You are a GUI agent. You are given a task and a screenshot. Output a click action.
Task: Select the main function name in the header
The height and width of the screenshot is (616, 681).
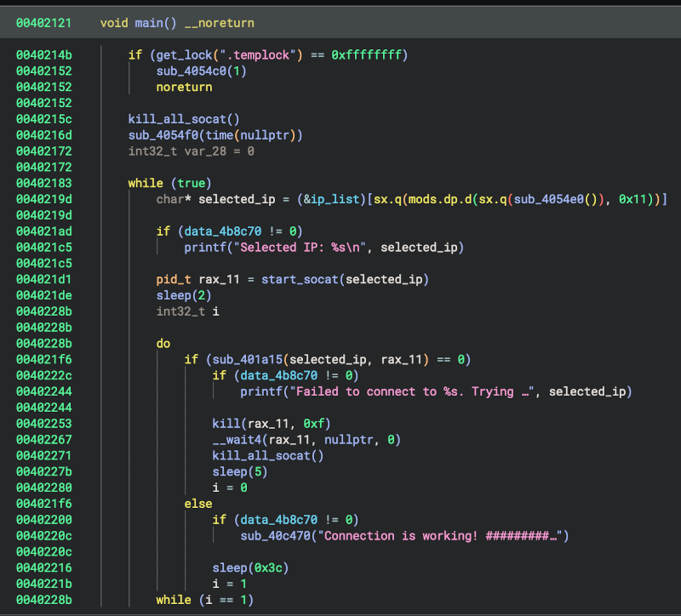pos(147,23)
